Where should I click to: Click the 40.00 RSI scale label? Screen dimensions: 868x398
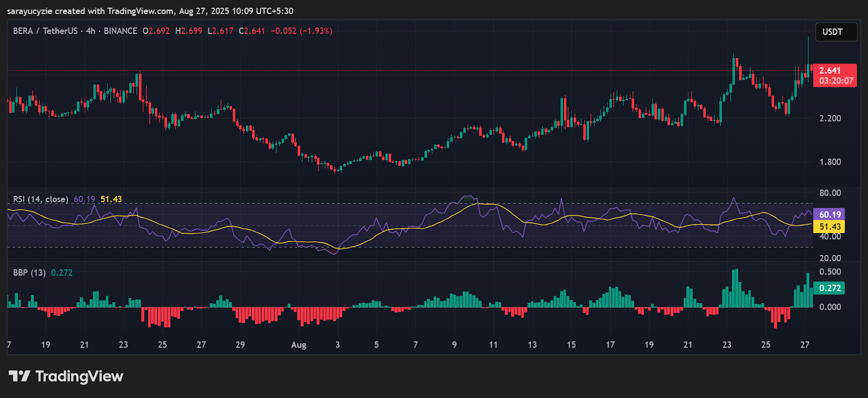[x=830, y=236]
